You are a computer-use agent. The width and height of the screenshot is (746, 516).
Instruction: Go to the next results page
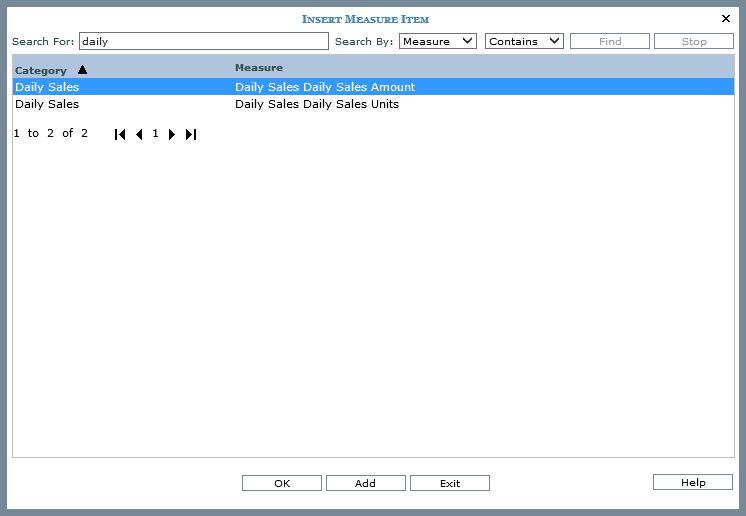pyautogui.click(x=172, y=134)
